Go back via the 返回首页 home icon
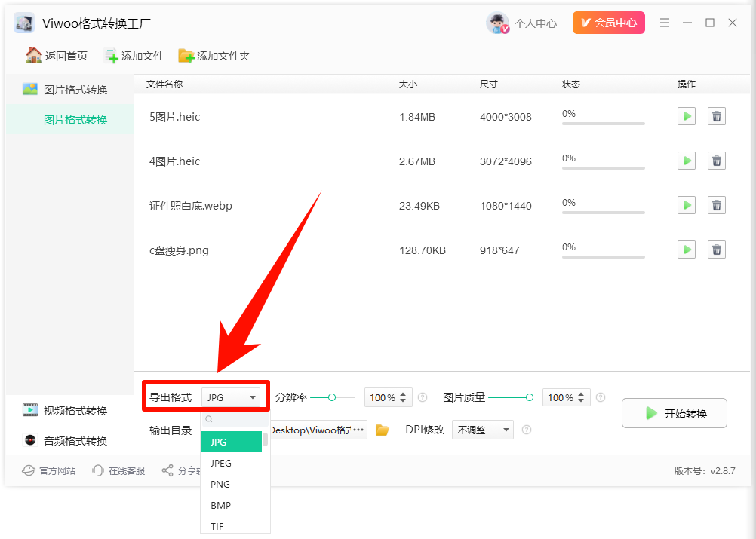Image resolution: width=756 pixels, height=539 pixels. (x=33, y=55)
